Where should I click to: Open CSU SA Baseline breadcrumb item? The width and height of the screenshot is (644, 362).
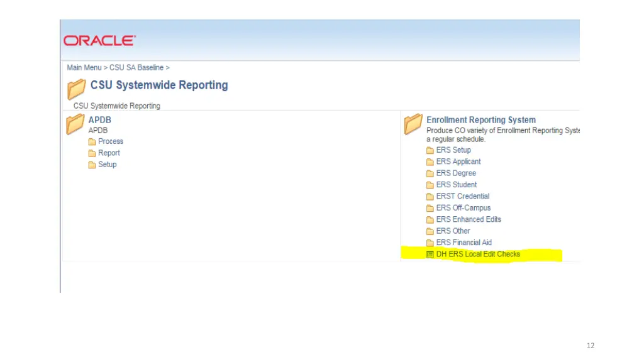click(136, 68)
